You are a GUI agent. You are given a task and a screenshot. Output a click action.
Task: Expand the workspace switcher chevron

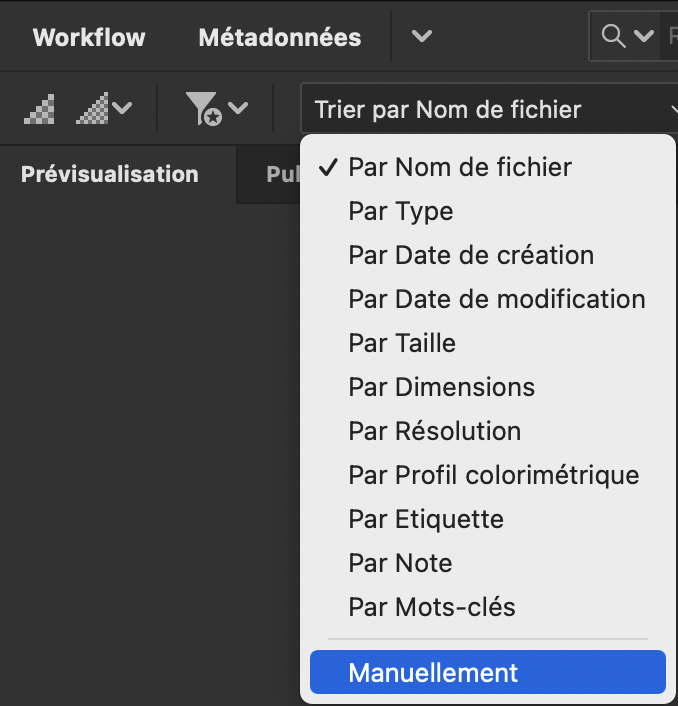click(422, 37)
